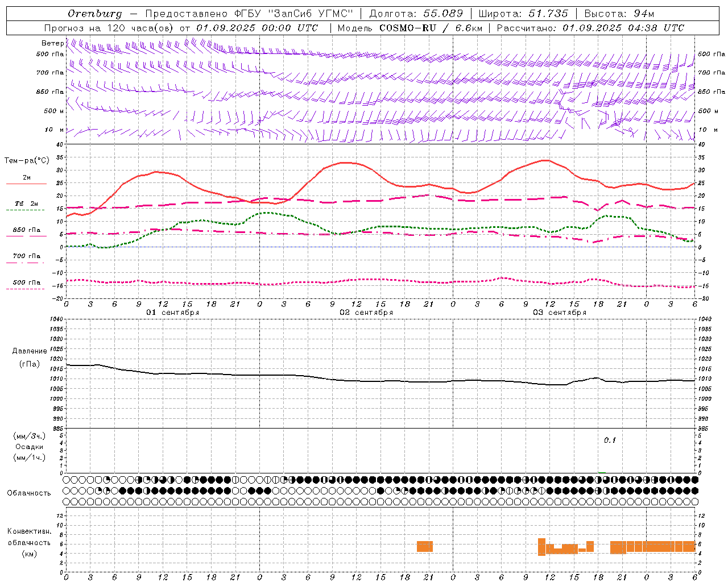Click the '0.1' precipitation value
Image resolution: width=728 pixels, height=582 pixels.
(x=610, y=440)
